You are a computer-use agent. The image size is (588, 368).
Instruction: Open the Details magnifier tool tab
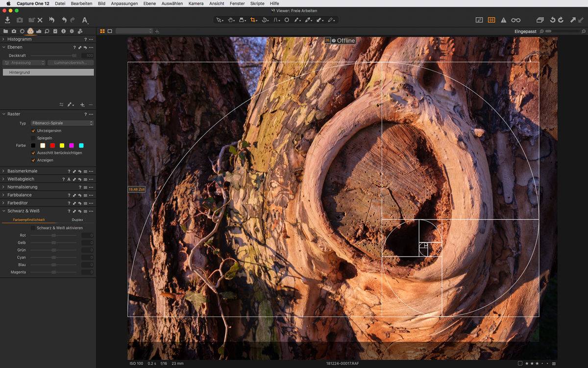(47, 31)
